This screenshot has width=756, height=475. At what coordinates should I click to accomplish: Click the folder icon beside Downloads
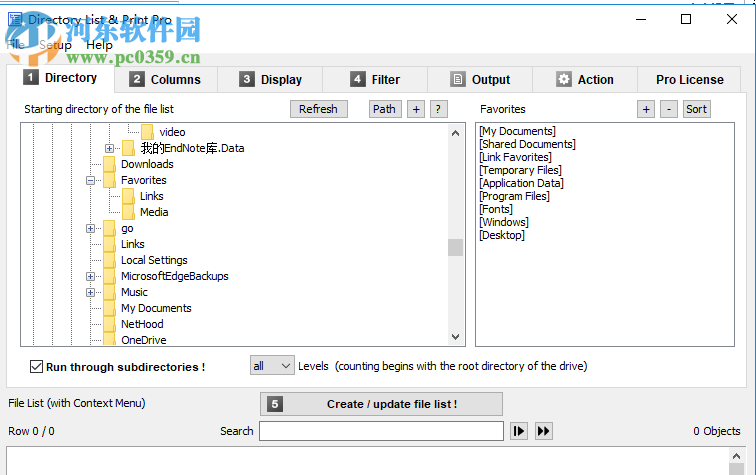pos(109,164)
